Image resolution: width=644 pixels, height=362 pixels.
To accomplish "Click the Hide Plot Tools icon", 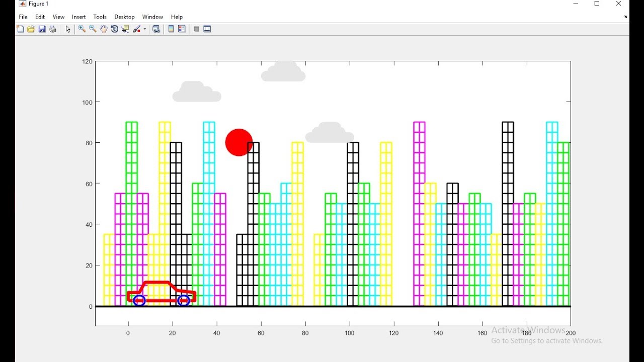I will click(197, 29).
